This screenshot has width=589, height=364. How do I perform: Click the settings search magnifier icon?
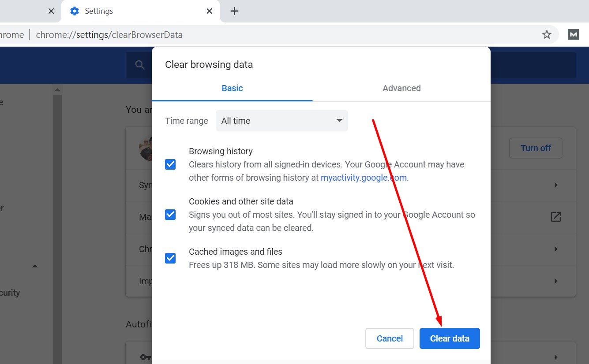[140, 65]
